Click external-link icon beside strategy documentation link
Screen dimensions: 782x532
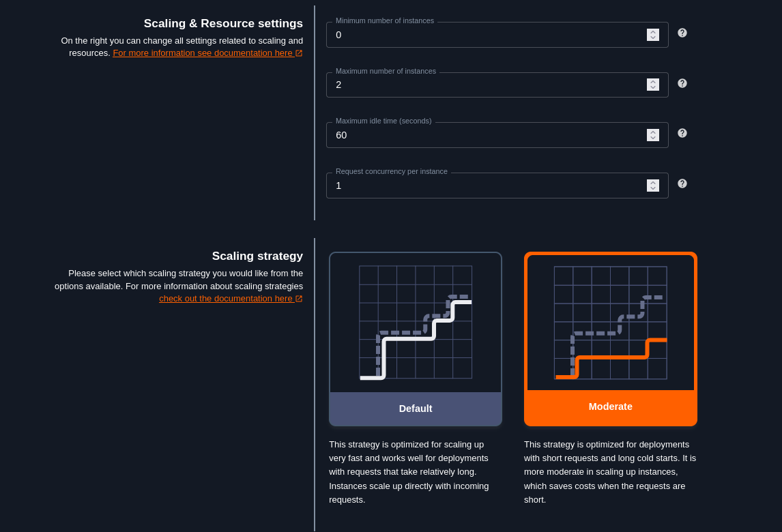pos(299,299)
